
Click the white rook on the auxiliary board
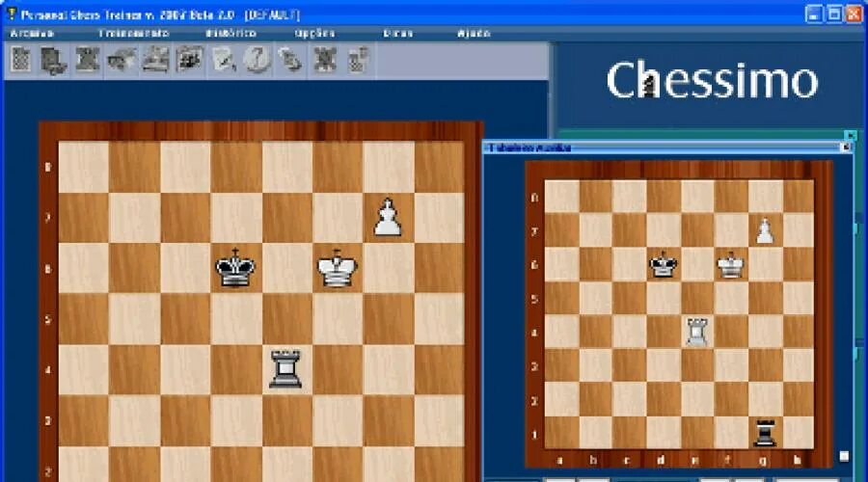click(696, 332)
